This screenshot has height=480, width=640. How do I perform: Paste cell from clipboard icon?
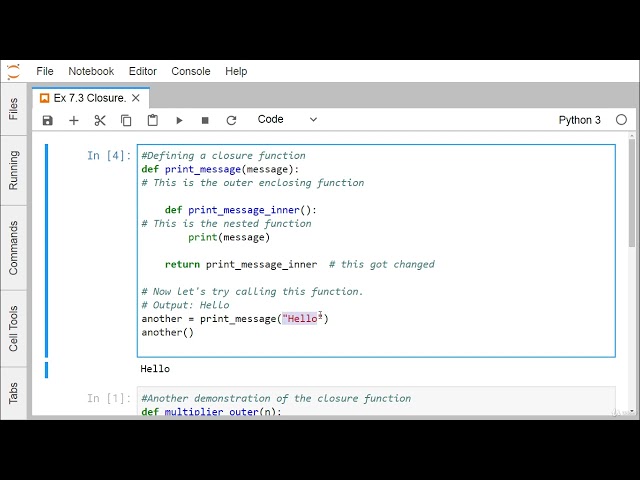[153, 120]
